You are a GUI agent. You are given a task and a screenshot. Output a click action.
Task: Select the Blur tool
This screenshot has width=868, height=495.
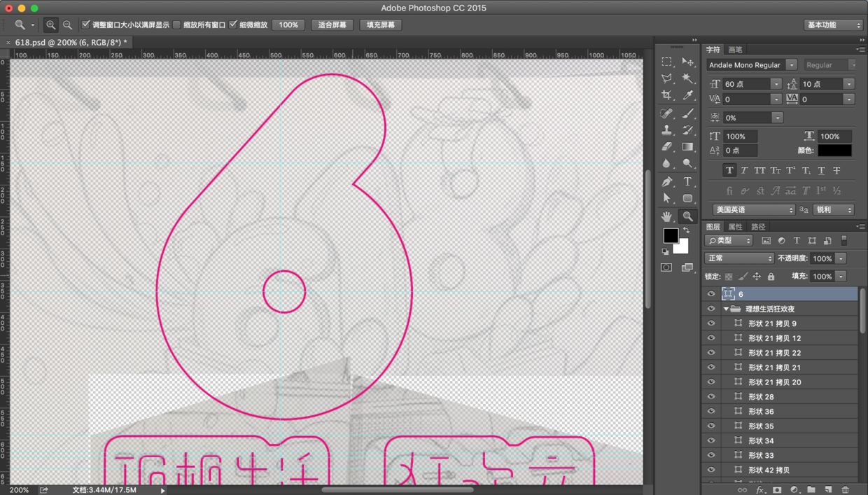666,164
